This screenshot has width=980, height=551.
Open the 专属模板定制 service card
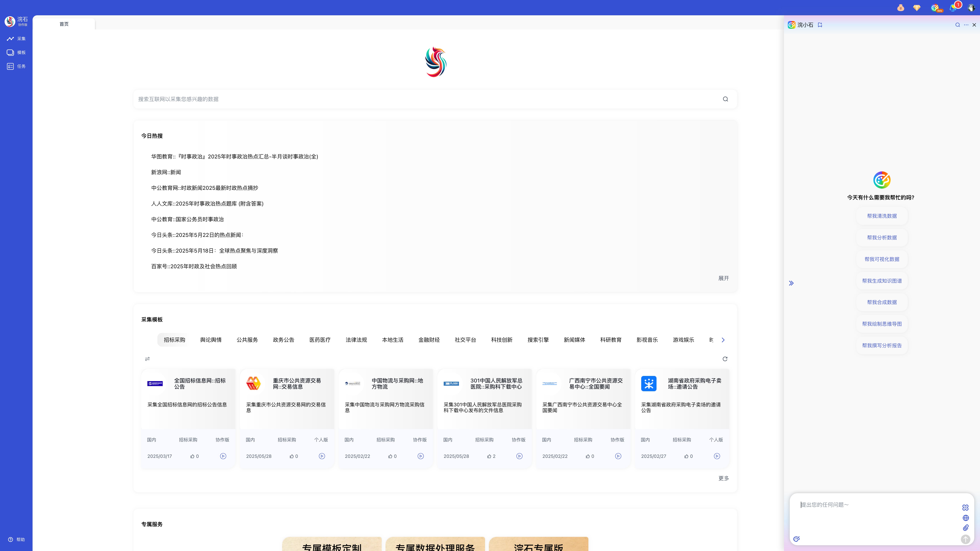pos(332,544)
